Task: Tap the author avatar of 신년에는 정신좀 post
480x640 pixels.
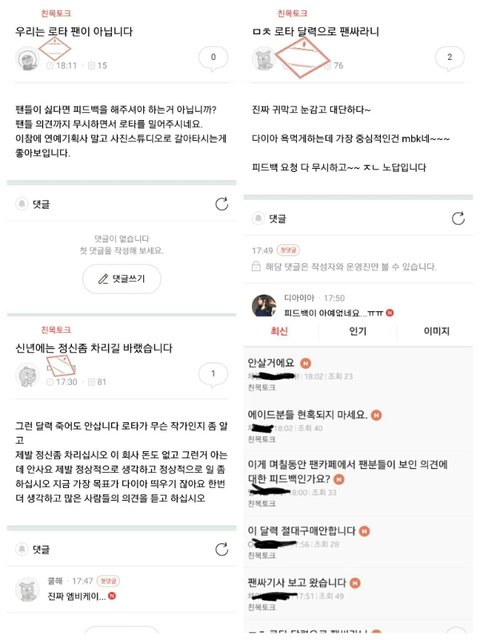Action: pyautogui.click(x=27, y=375)
